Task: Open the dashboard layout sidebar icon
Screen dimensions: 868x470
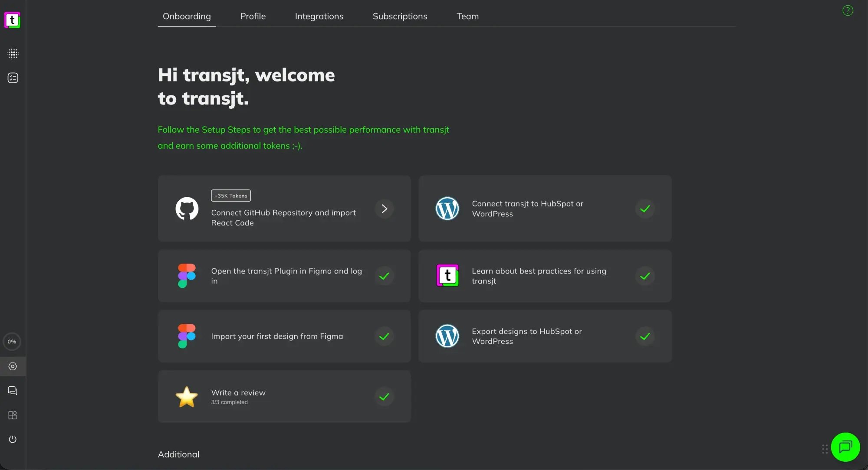Action: [x=13, y=415]
